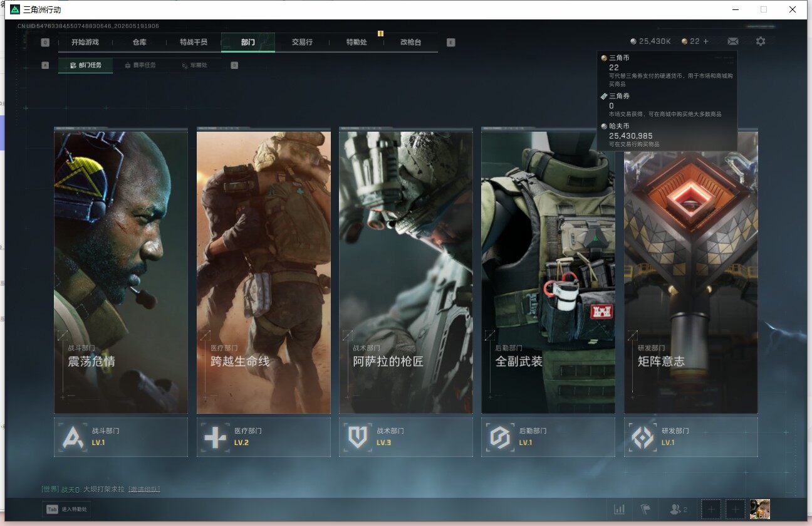Click the gold 三角币 coin icon beside 22
Screen dimensions: 812x526
pos(685,41)
